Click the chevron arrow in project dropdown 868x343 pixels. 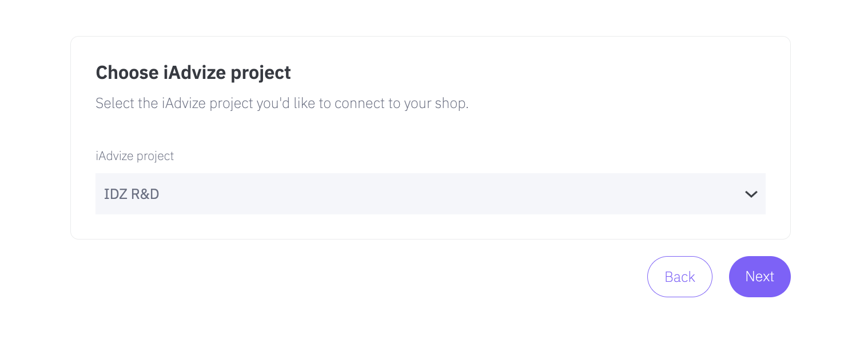(751, 194)
